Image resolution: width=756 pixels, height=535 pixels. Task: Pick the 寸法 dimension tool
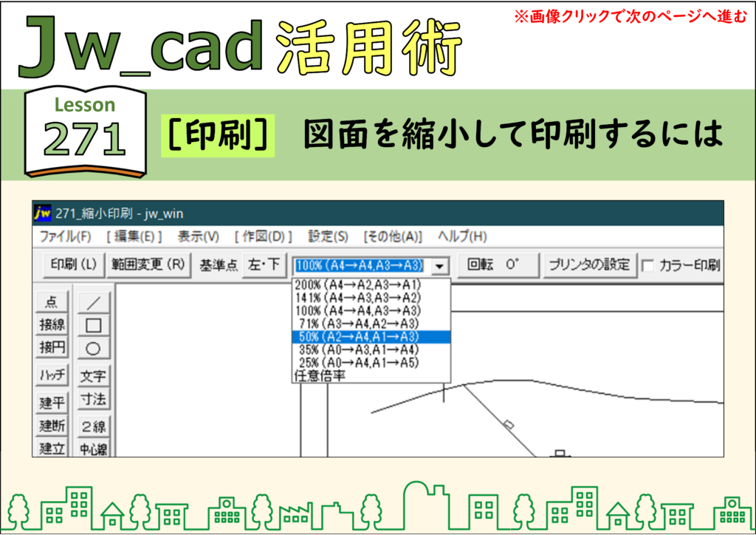coord(93,399)
